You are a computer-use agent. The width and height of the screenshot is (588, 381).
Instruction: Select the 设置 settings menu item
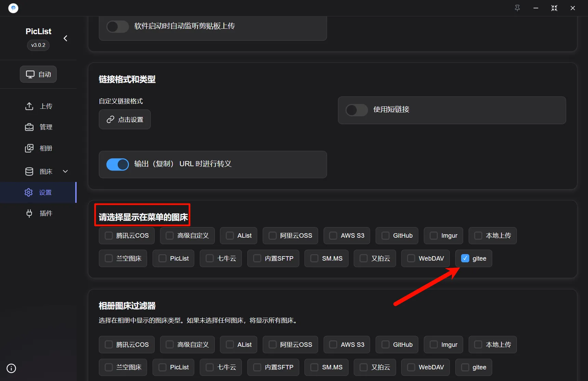tap(38, 192)
